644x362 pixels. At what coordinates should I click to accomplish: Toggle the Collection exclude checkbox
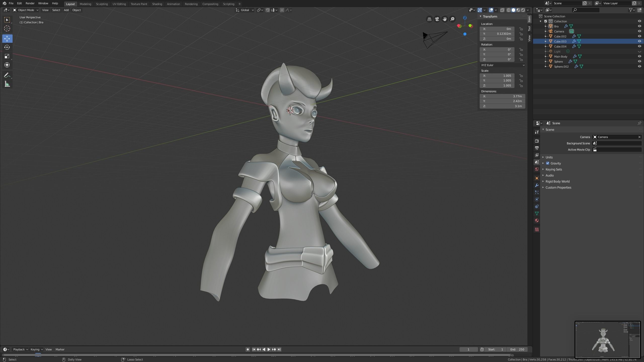point(546,21)
